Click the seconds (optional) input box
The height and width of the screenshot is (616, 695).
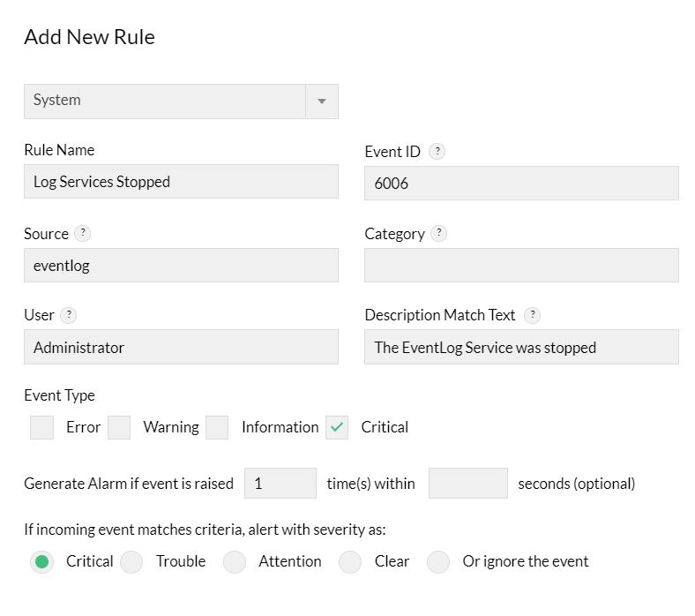(x=467, y=484)
